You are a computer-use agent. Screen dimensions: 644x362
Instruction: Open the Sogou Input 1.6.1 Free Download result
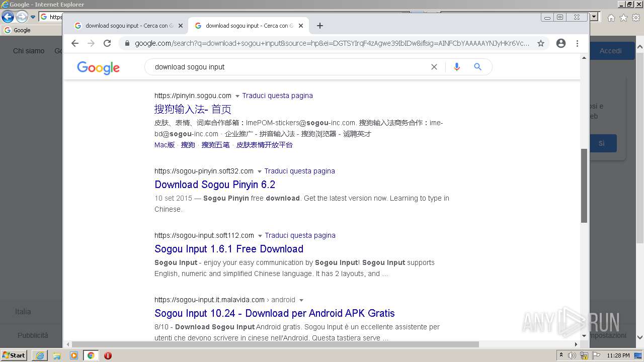[x=229, y=249]
